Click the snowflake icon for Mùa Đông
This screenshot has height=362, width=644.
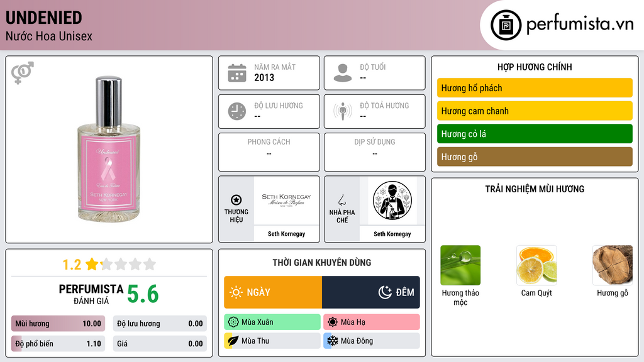333,341
